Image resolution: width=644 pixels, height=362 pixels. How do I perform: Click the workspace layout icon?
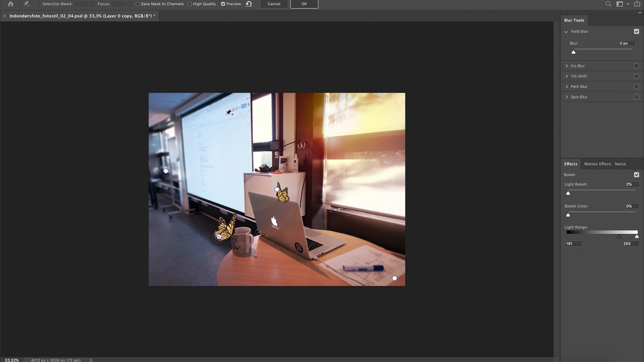620,4
